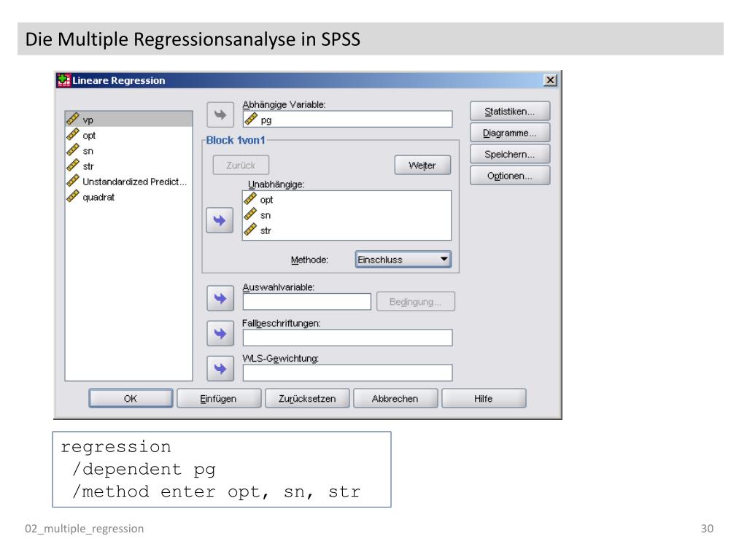The height and width of the screenshot is (560, 747).
Task: Click the SPSS icon in the Lineare Regression title bar
Action: click(63, 80)
